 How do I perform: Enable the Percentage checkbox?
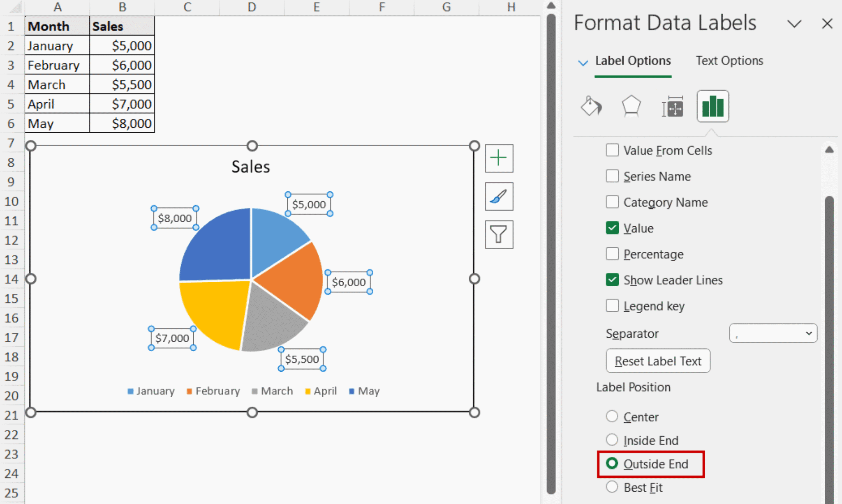coord(612,254)
